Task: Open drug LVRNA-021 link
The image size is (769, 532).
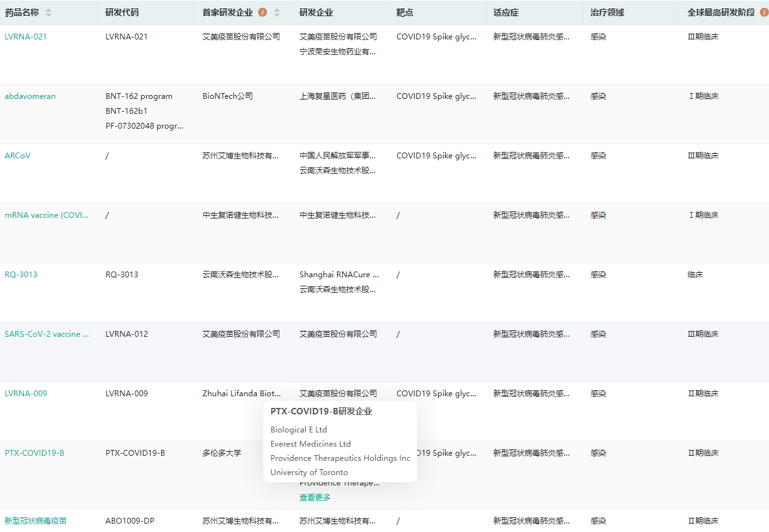Action: 25,37
